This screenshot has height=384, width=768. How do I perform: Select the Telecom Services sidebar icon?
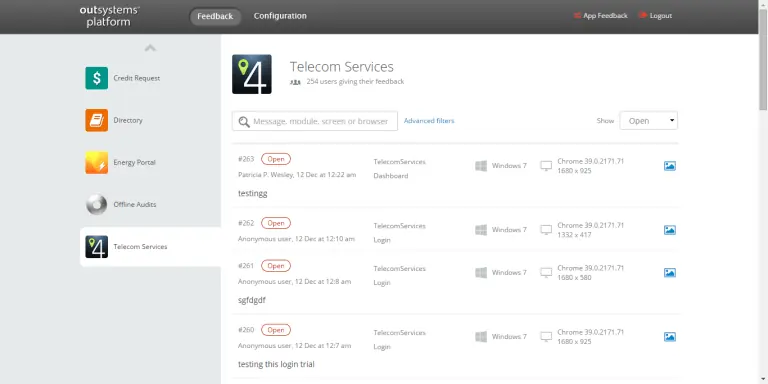pyautogui.click(x=96, y=247)
